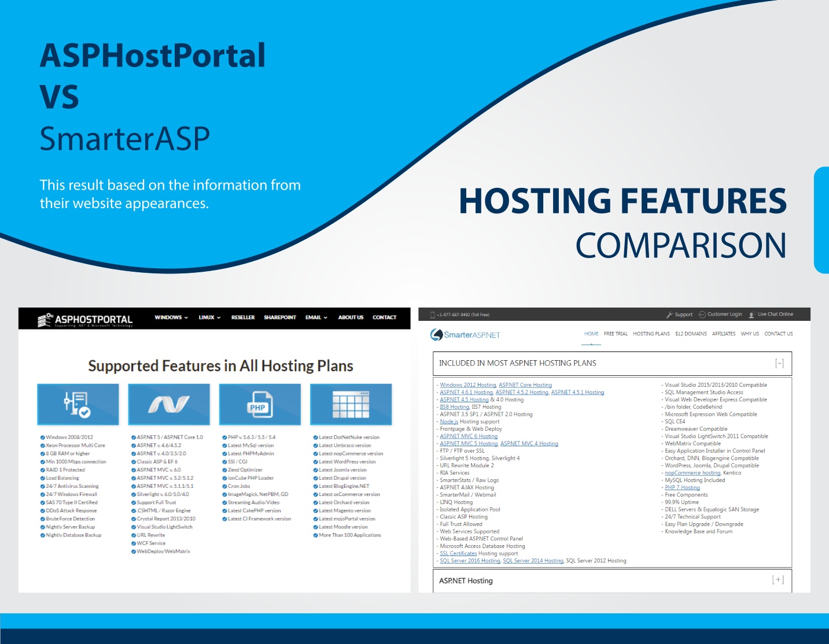Open the WHY US menu item

pos(750,334)
